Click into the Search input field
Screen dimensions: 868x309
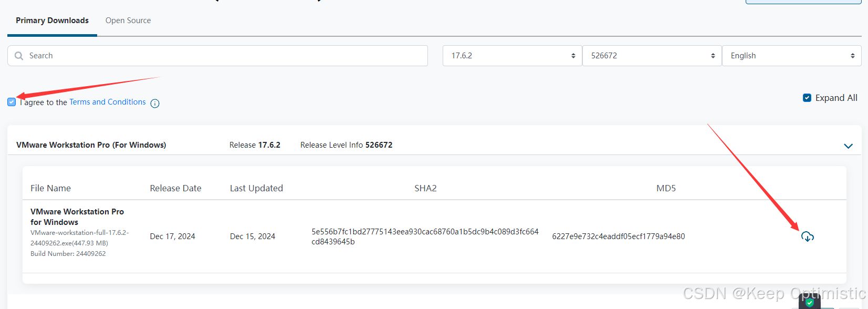[x=217, y=56]
